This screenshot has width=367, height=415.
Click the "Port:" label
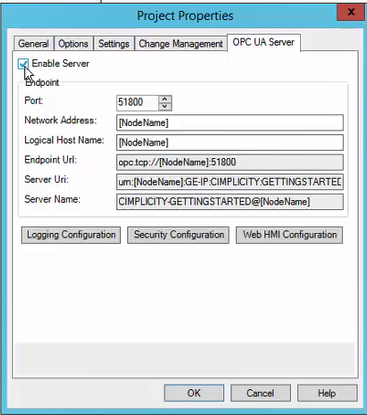pyautogui.click(x=34, y=100)
